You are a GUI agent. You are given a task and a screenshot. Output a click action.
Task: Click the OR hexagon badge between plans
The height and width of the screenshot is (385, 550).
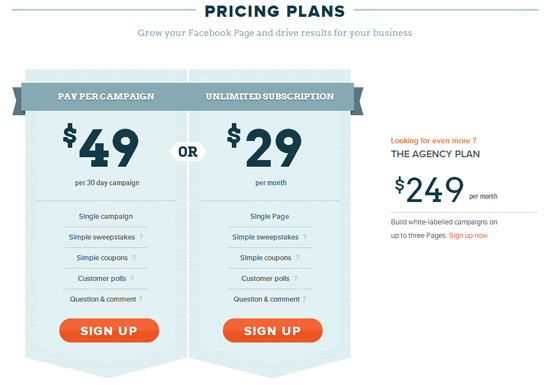click(x=188, y=152)
